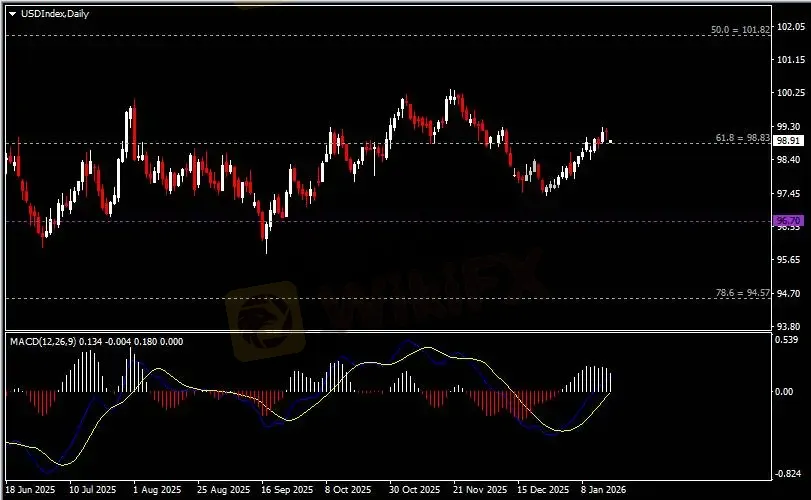Click the 30 Oct 2025 date label
The width and height of the screenshot is (811, 500).
click(x=414, y=489)
